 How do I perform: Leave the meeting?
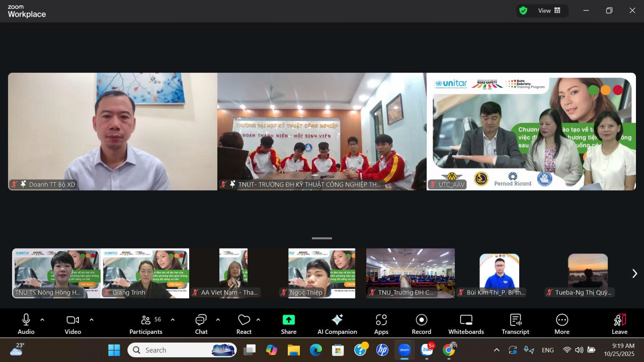coord(619,324)
